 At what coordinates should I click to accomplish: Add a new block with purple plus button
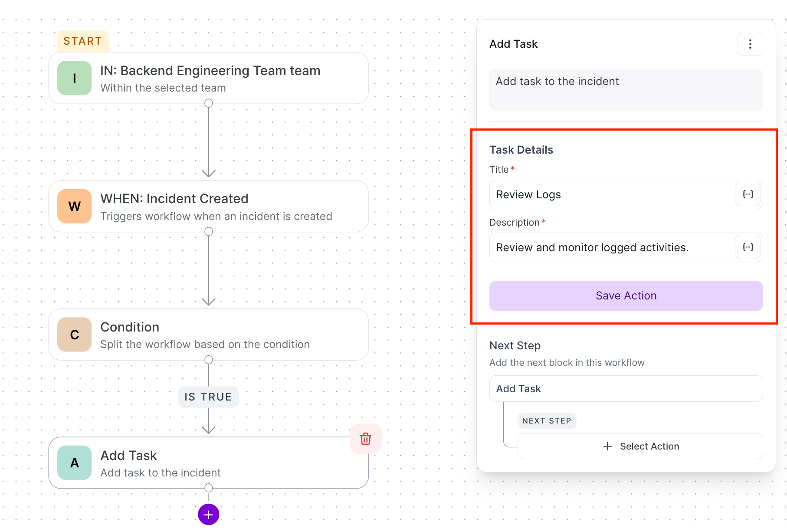[209, 515]
